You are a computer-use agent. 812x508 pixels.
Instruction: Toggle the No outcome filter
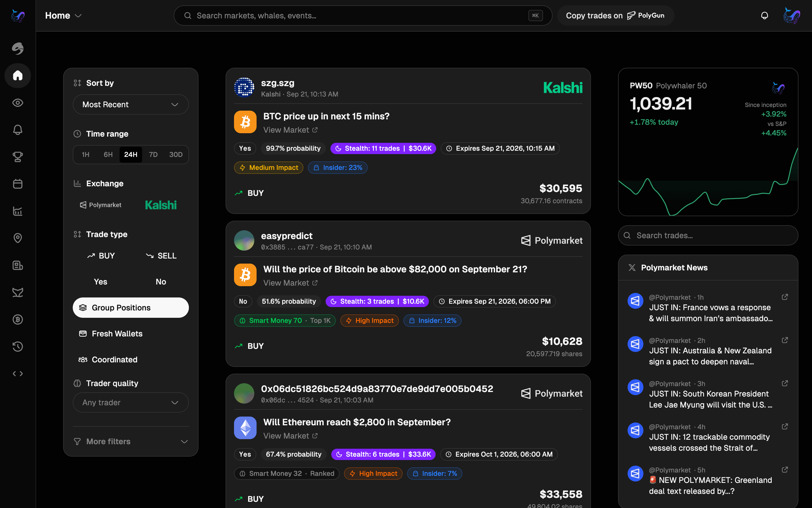(161, 282)
